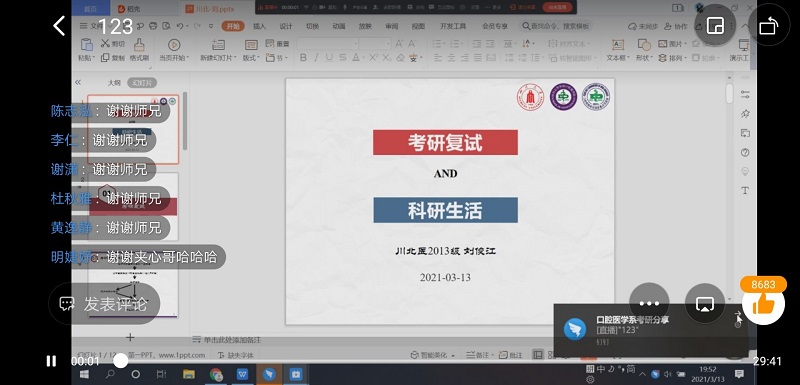
Task: Click the help question-mark icon in right sidebar
Action: coord(745,152)
